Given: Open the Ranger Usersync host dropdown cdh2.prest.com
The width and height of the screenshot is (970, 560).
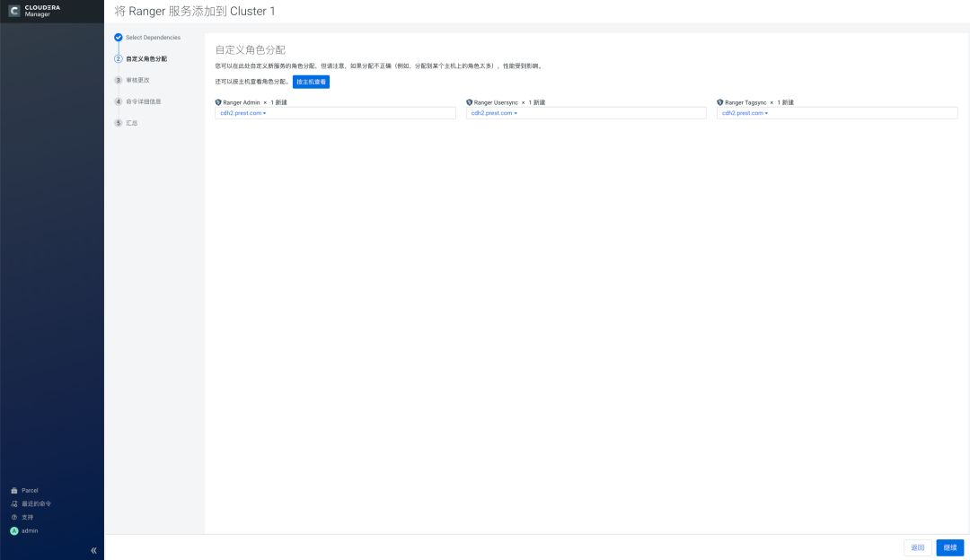Looking at the screenshot, I should point(494,113).
